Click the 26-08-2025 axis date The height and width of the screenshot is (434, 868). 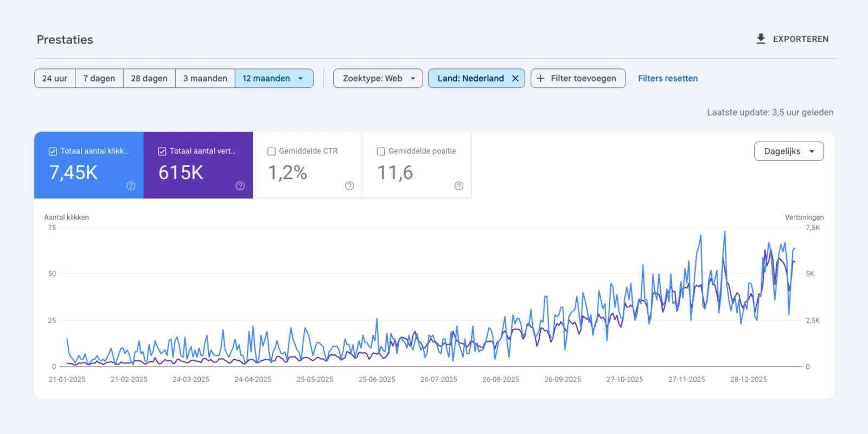501,380
